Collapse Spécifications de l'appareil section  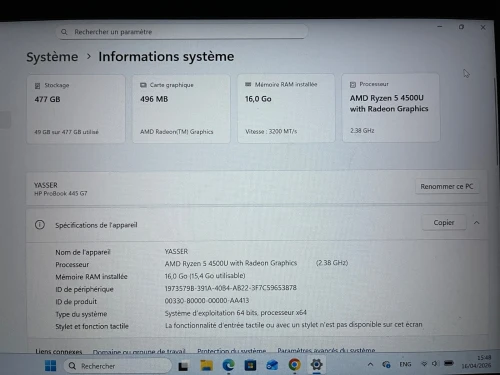pos(477,223)
